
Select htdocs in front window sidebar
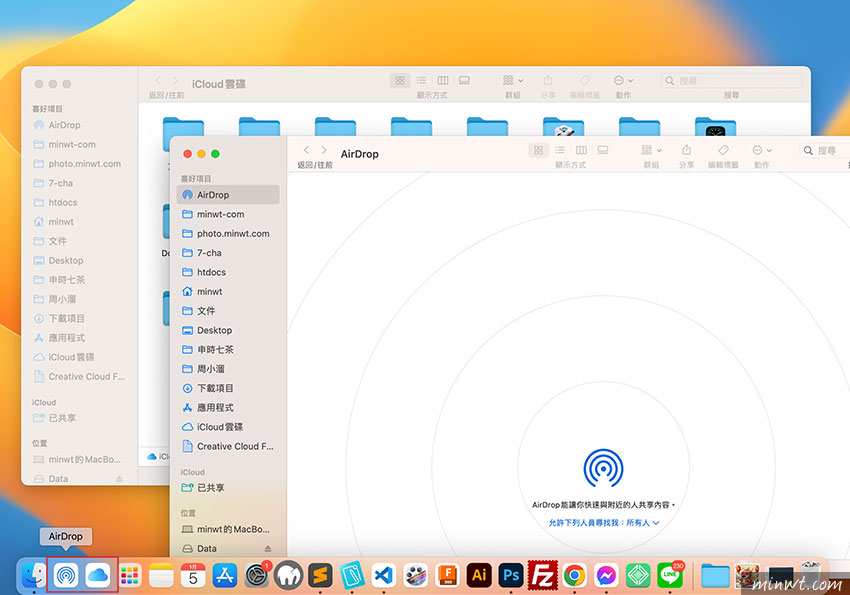coord(228,272)
